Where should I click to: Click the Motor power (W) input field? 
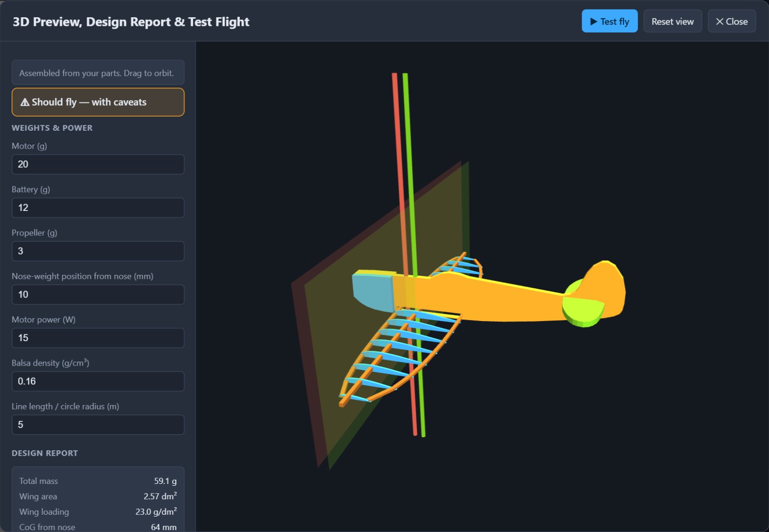[98, 338]
